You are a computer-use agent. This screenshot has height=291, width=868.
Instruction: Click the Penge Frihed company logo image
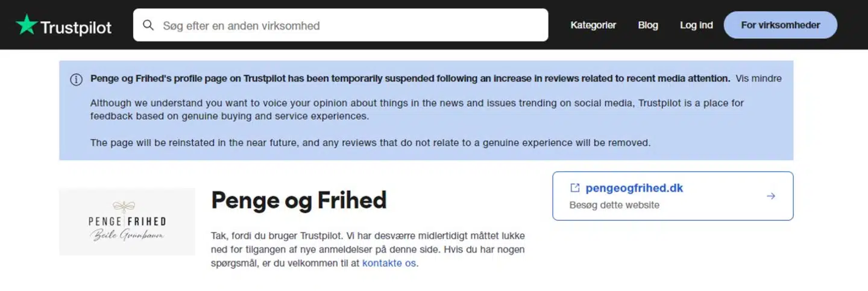click(127, 221)
